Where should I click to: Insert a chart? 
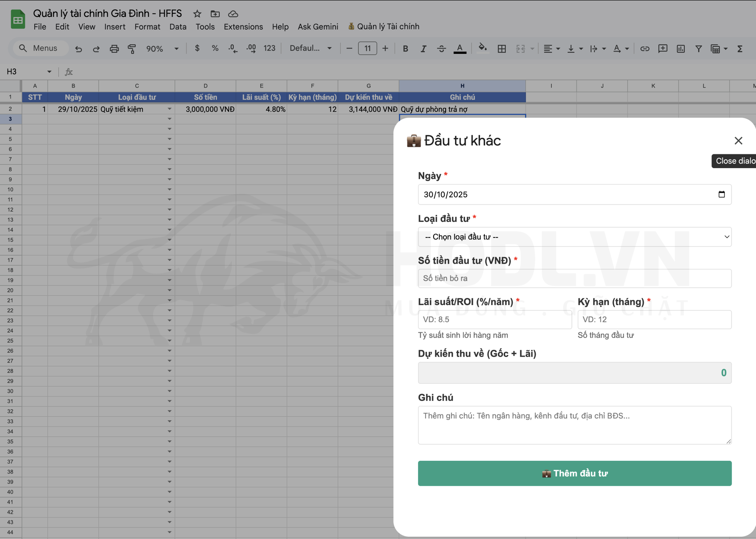(680, 48)
